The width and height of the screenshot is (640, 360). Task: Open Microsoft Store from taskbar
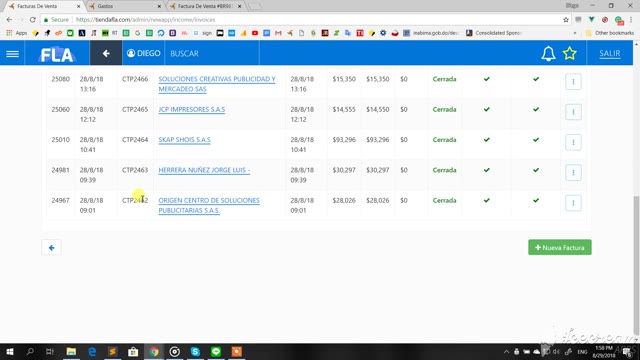point(133,351)
